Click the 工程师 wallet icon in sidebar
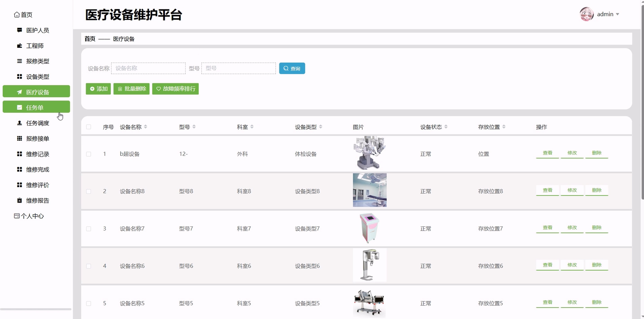This screenshot has height=319, width=644. pos(20,46)
